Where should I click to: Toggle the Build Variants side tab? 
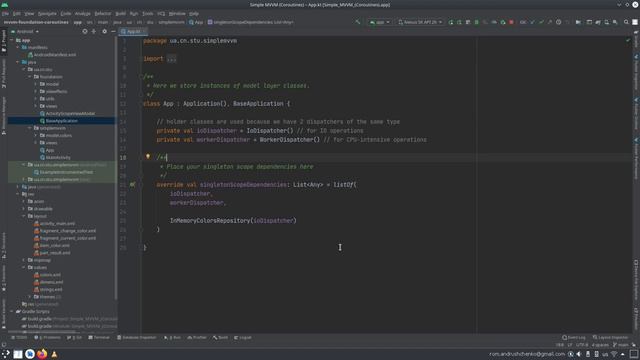[4, 314]
